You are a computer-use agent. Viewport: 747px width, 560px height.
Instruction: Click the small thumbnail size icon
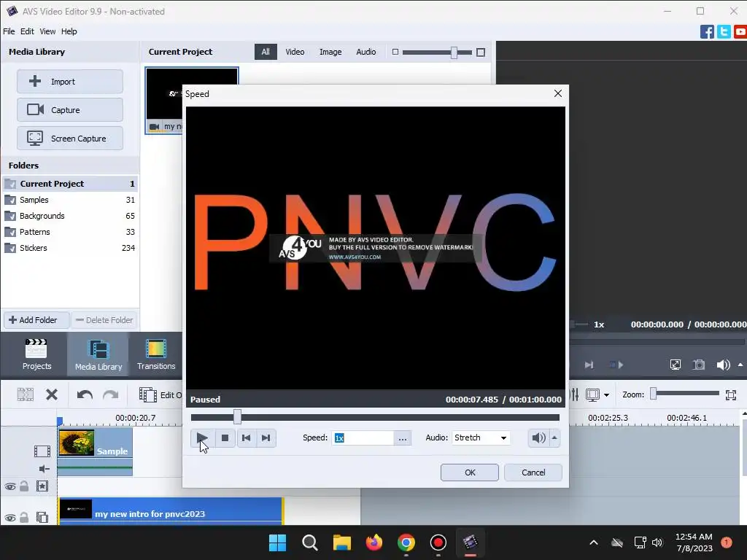395,52
